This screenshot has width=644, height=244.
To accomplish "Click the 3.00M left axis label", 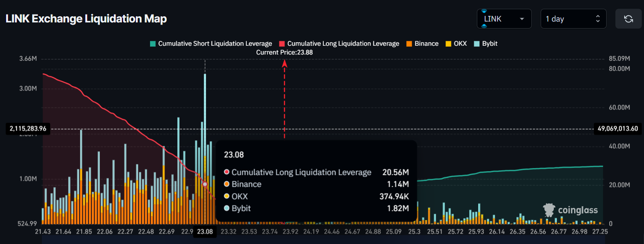I will pyautogui.click(x=28, y=88).
